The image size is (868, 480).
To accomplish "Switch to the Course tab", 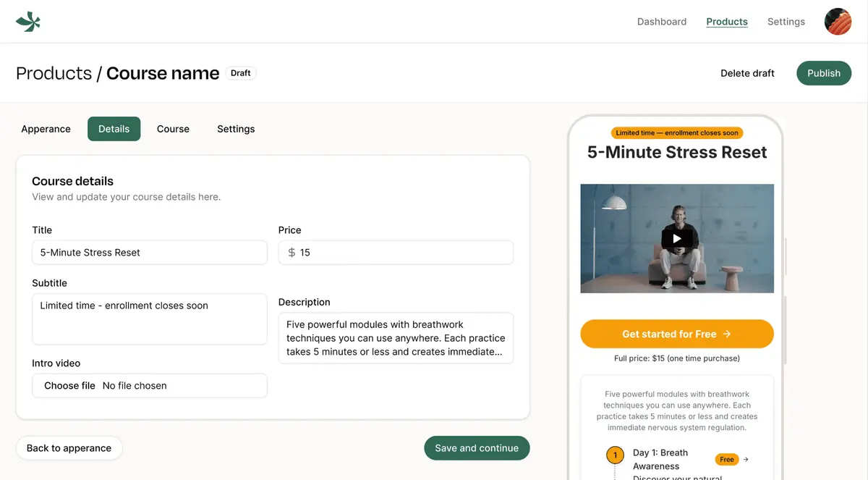I will click(173, 128).
